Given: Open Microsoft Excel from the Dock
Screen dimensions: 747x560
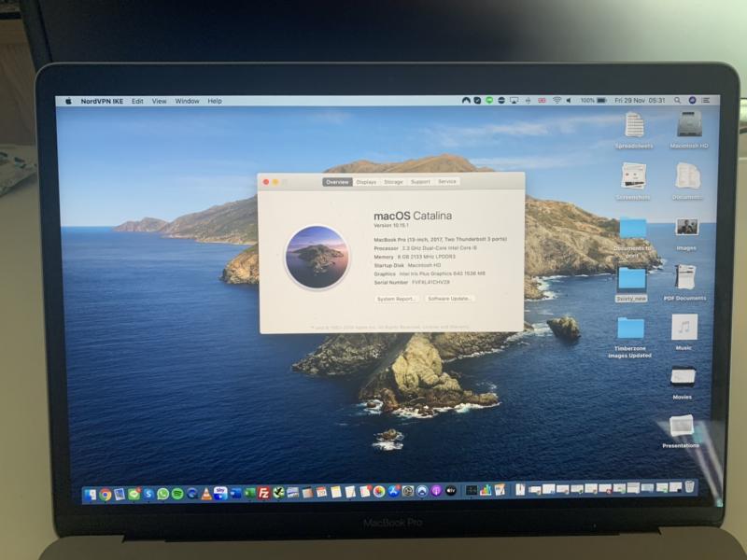Looking at the screenshot, I should click(249, 493).
